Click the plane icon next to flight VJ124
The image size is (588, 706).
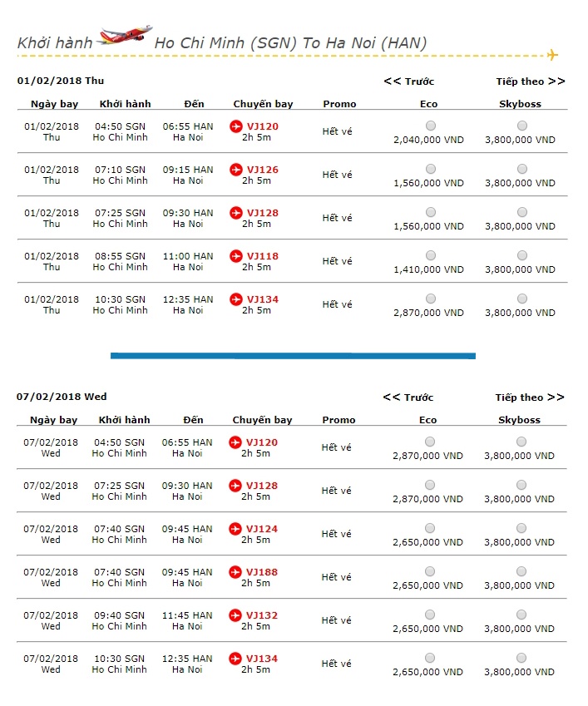tap(235, 529)
